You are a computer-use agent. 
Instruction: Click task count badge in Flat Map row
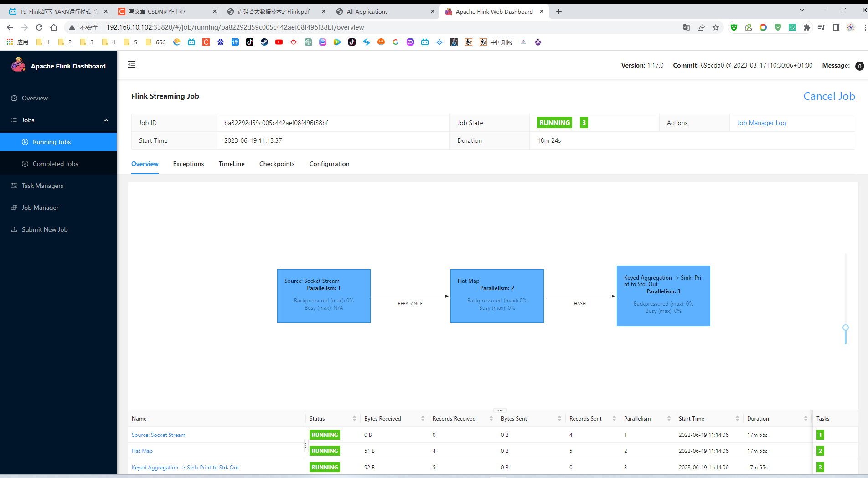[x=820, y=451]
